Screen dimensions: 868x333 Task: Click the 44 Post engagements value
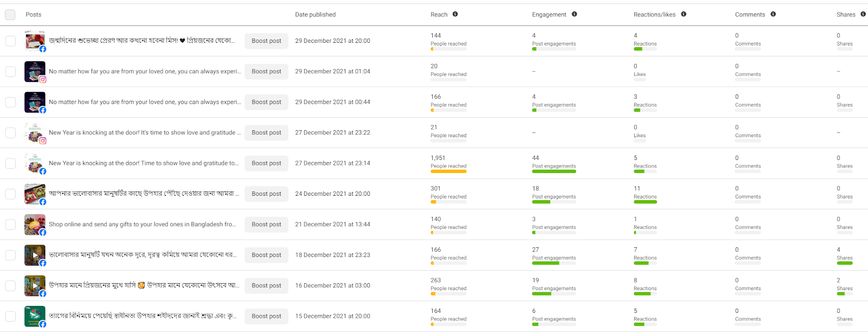(535, 158)
